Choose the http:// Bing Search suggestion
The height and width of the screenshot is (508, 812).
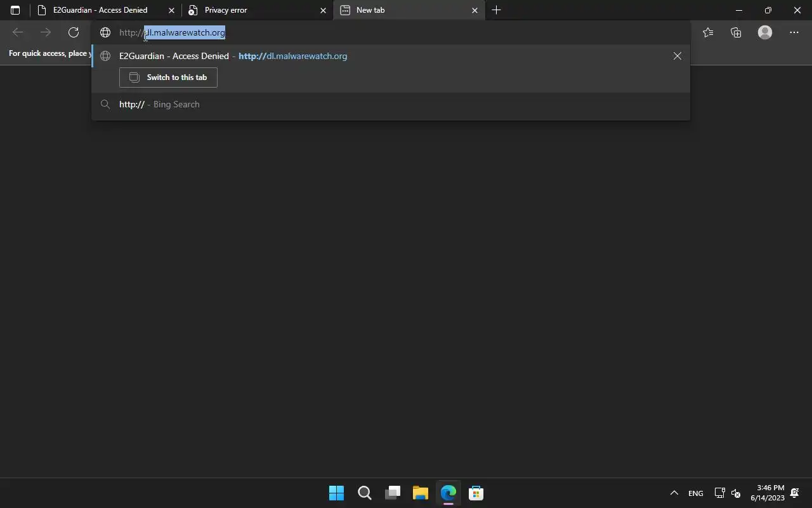(391, 104)
